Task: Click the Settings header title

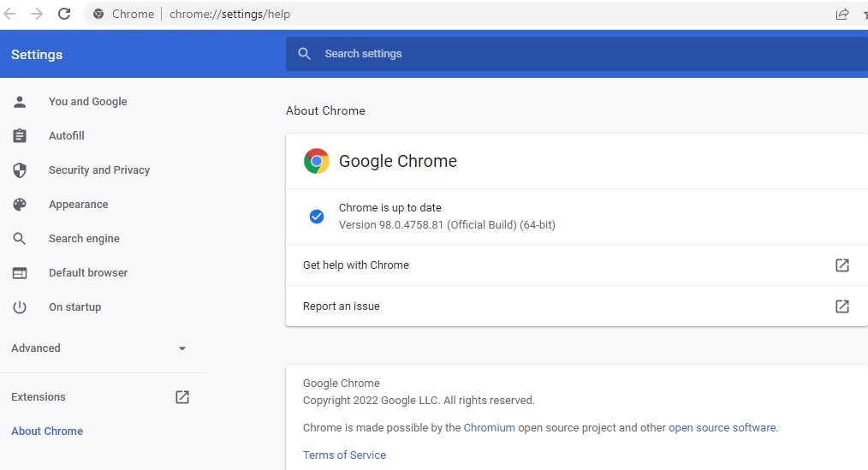Action: tap(37, 55)
